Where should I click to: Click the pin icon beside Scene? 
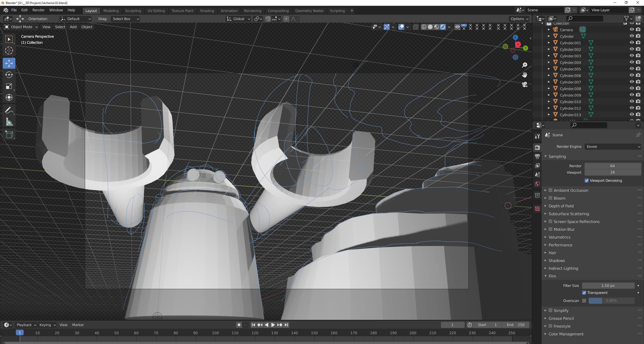tap(638, 135)
